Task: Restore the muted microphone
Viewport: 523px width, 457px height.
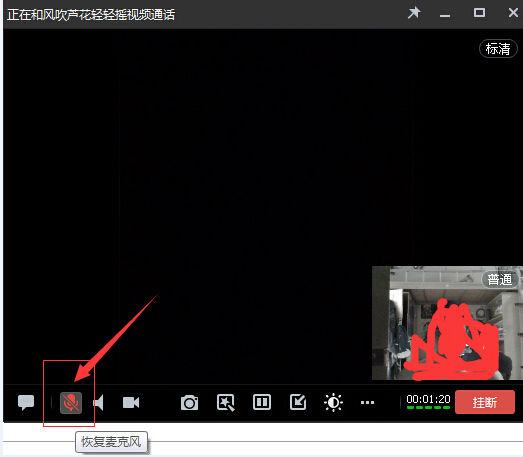Action: [71, 403]
